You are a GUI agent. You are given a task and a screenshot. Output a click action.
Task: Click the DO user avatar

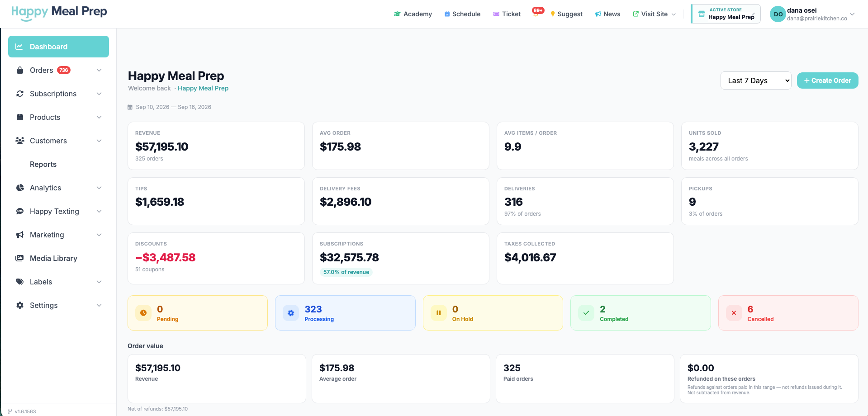click(778, 14)
